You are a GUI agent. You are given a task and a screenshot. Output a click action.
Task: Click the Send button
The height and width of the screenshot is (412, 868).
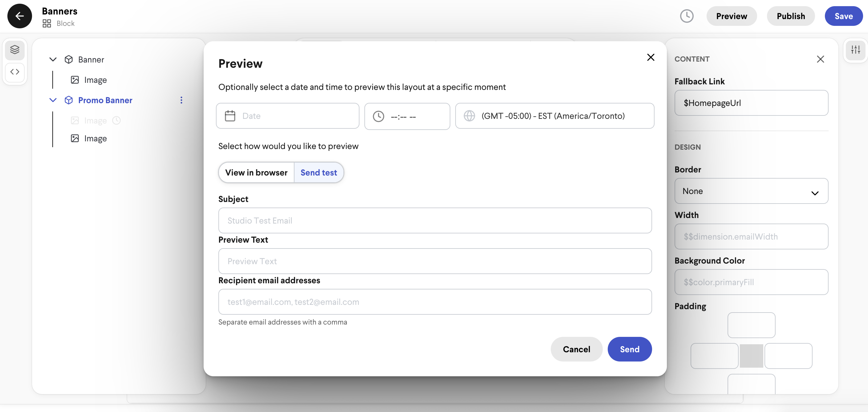[629, 349]
